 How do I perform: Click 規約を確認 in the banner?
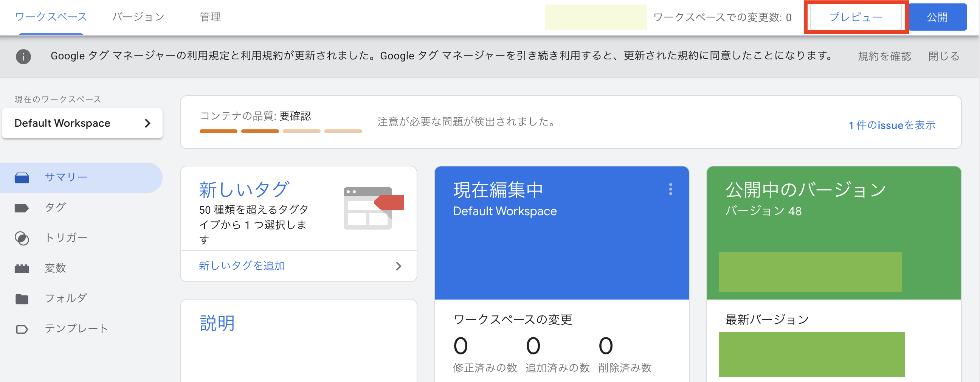point(884,57)
